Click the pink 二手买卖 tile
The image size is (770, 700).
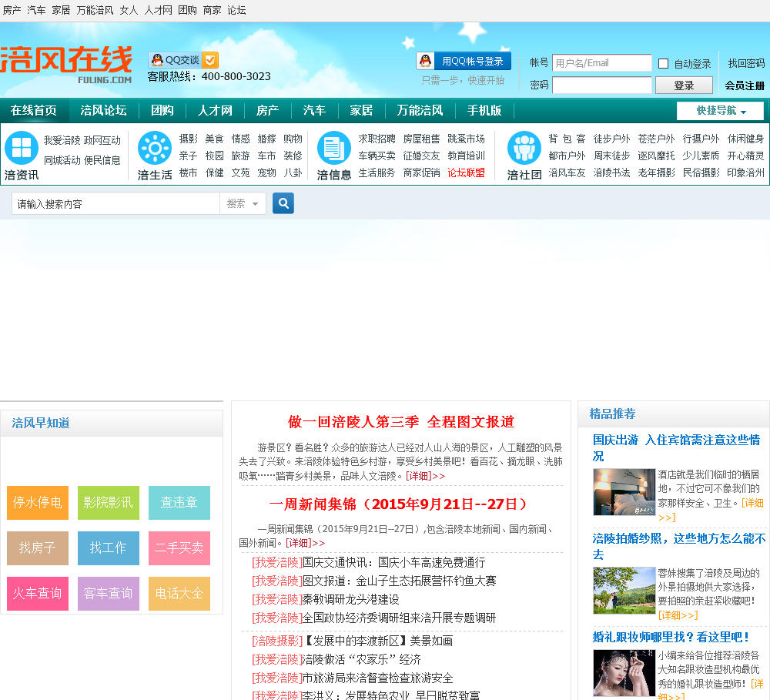tap(179, 548)
